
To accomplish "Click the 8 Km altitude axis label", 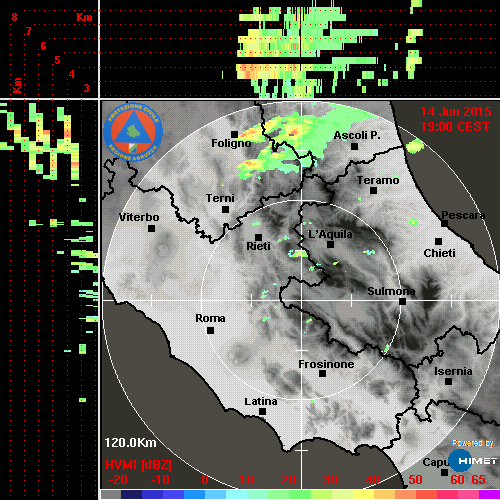I will (x=14, y=17).
